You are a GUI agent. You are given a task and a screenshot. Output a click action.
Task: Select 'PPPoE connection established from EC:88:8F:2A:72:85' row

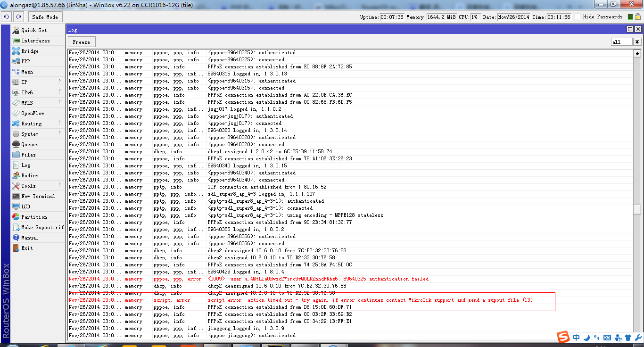[x=350, y=67]
